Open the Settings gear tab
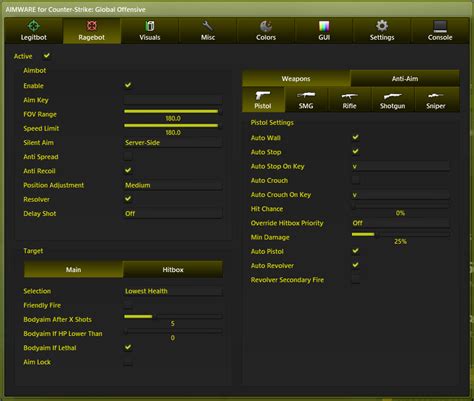 pos(382,30)
